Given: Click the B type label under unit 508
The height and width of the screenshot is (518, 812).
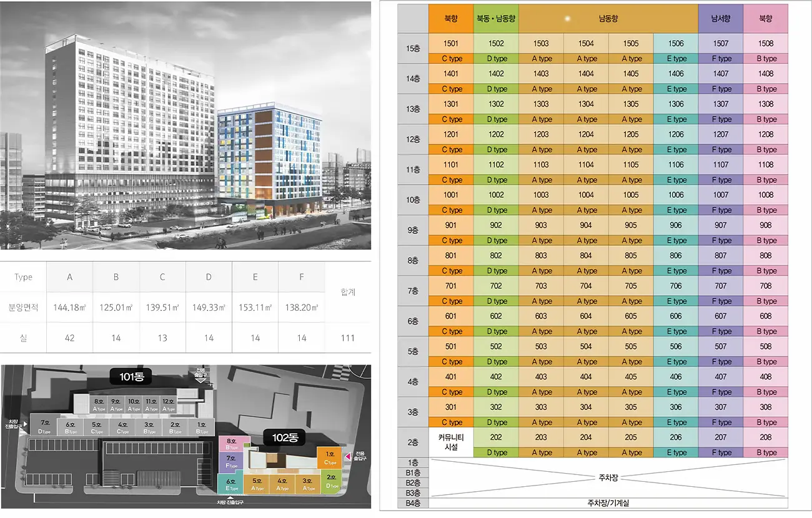Looking at the screenshot, I should pyautogui.click(x=766, y=361).
